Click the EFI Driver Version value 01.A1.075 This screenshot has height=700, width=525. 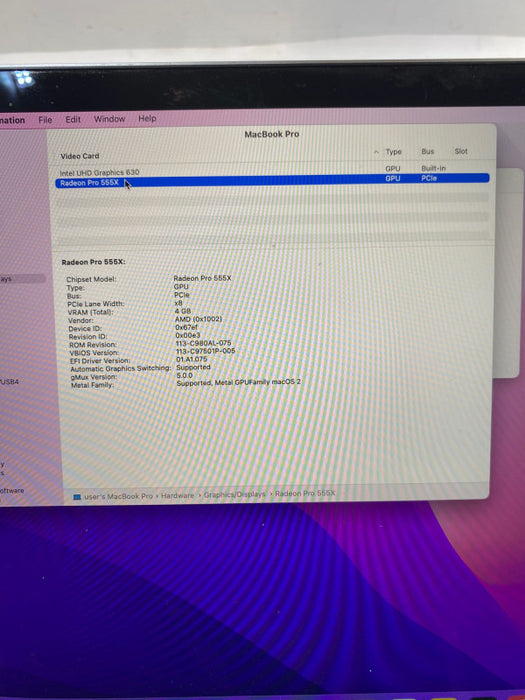192,359
